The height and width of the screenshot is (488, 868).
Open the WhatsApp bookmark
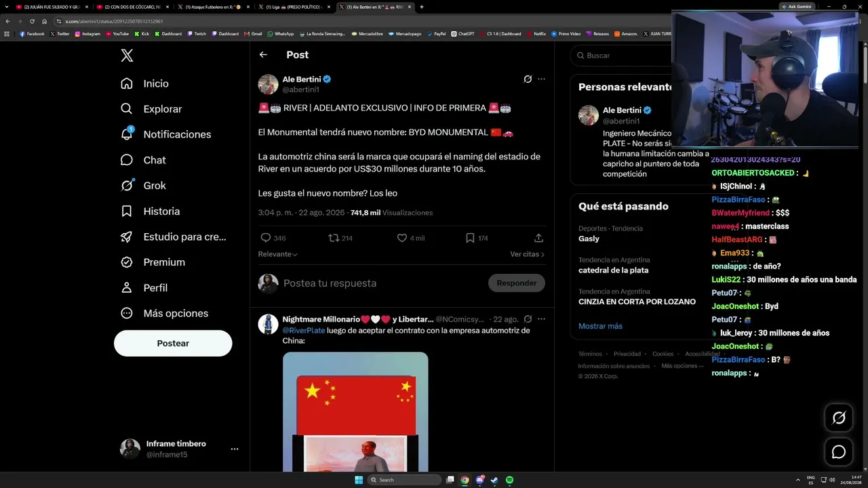tap(281, 34)
